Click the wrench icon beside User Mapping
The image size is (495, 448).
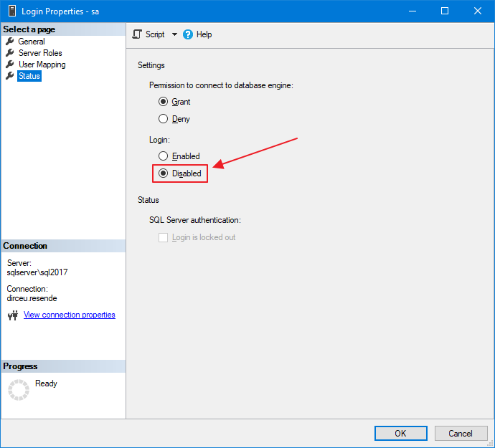[x=10, y=65]
